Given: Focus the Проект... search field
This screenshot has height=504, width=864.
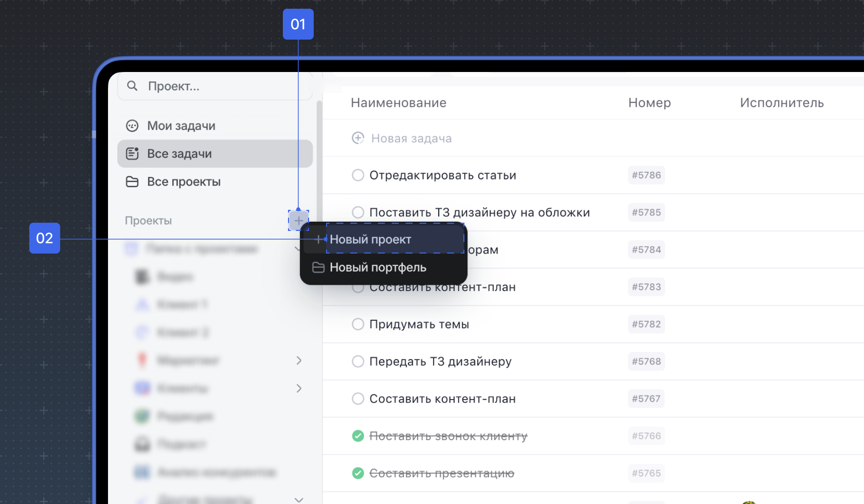Looking at the screenshot, I should (215, 86).
